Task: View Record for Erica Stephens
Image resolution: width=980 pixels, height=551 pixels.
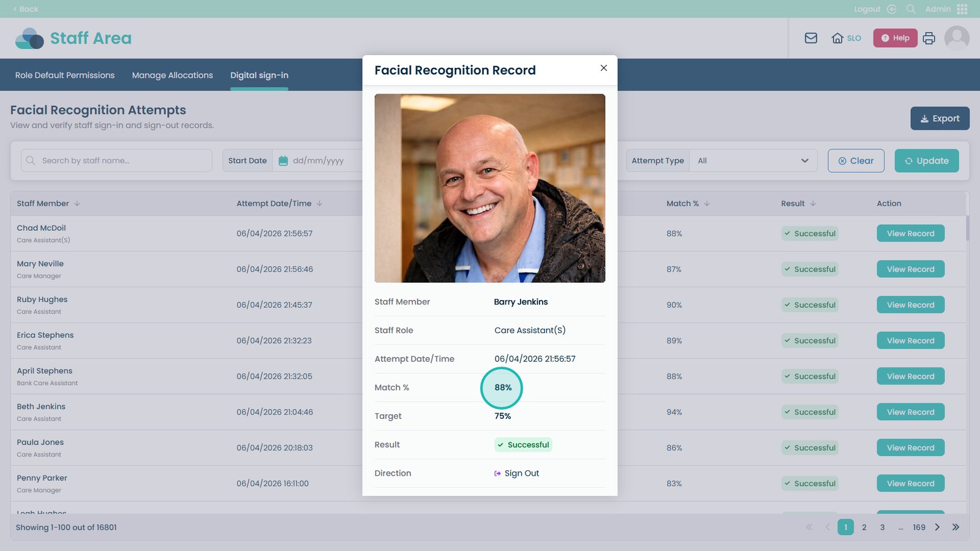Action: tap(910, 340)
